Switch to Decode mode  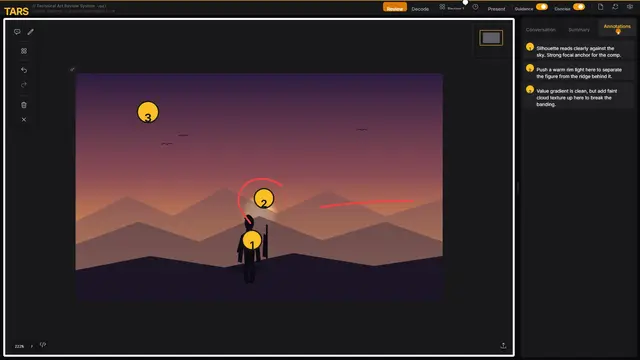pyautogui.click(x=420, y=9)
